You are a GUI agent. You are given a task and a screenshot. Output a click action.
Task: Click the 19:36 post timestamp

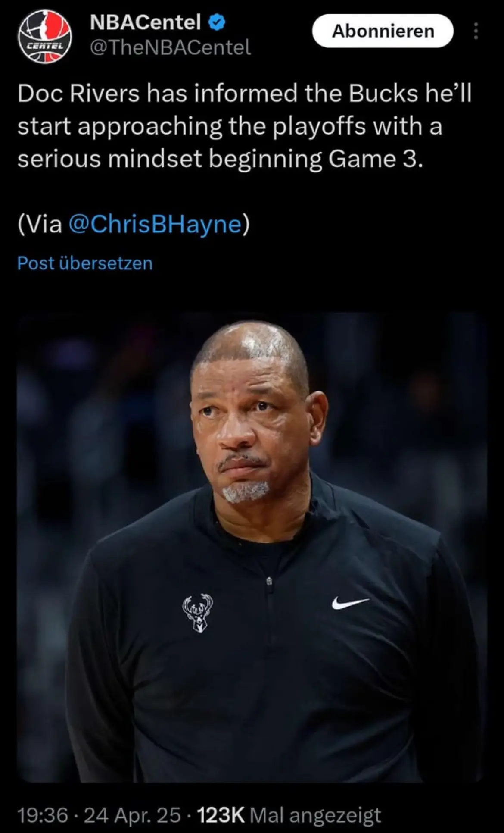click(x=43, y=815)
